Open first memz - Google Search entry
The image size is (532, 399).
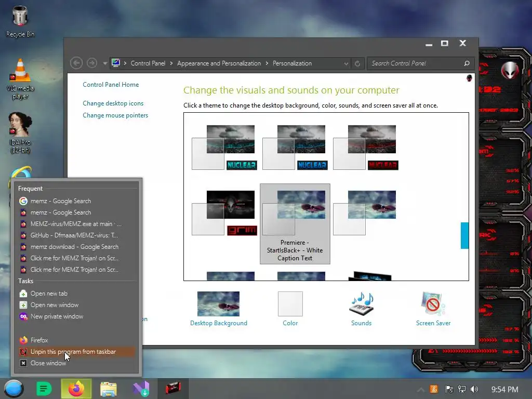coord(77,201)
